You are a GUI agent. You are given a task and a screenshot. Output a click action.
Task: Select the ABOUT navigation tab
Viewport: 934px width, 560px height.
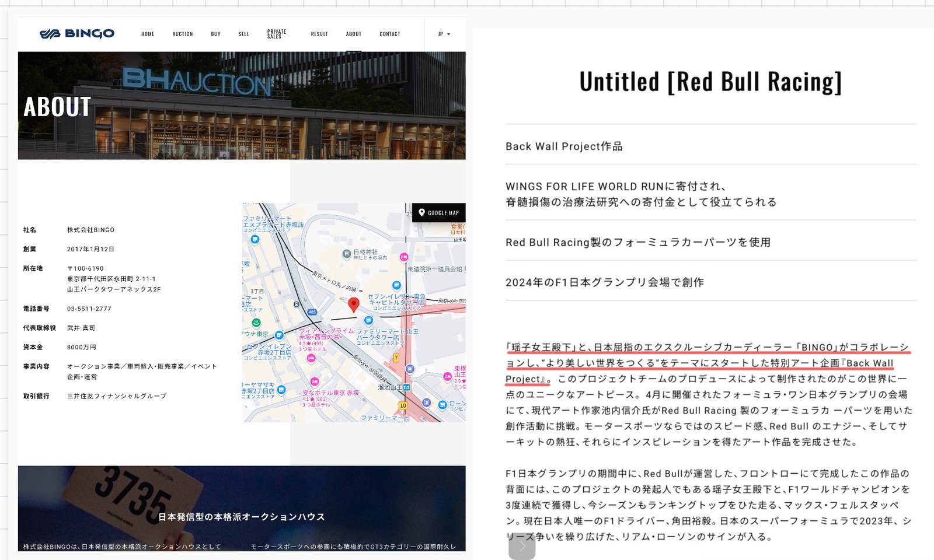tap(354, 34)
